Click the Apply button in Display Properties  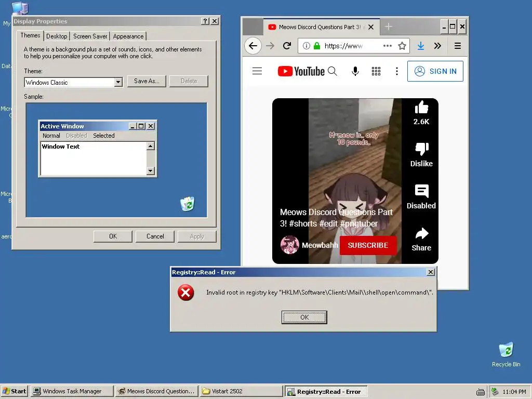tap(197, 236)
